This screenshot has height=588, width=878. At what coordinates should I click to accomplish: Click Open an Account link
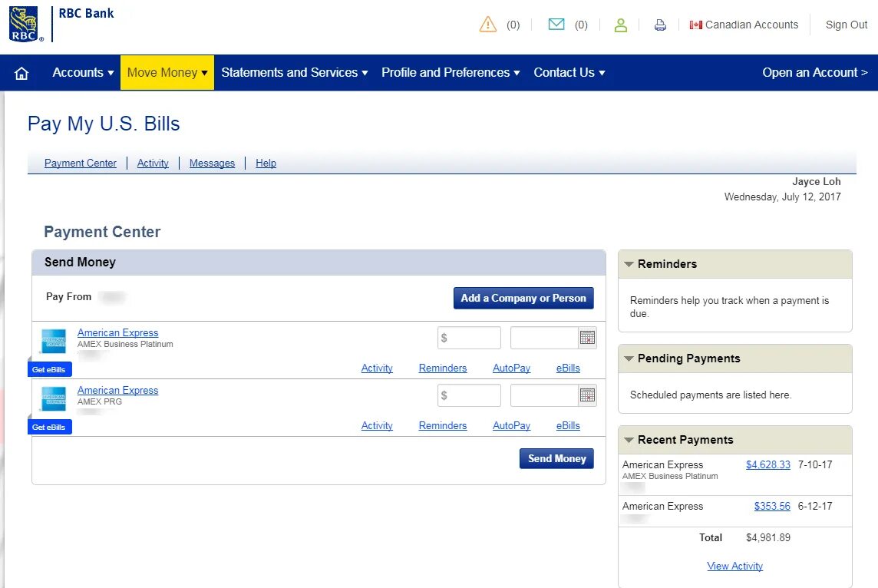coord(815,72)
